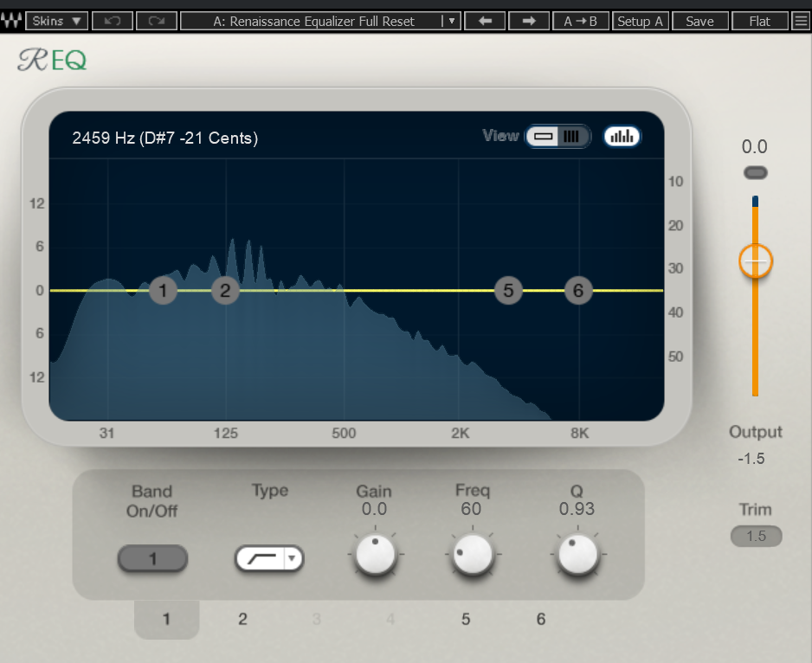The image size is (812, 663).
Task: Click the Q value 0.93
Action: pyautogui.click(x=577, y=509)
